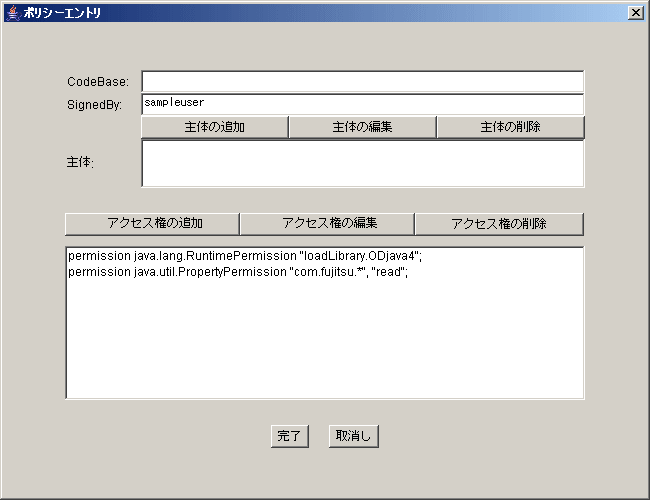Select the PropertyPermission com.fujitsu.* entry
650x500 pixels.
(x=238, y=272)
